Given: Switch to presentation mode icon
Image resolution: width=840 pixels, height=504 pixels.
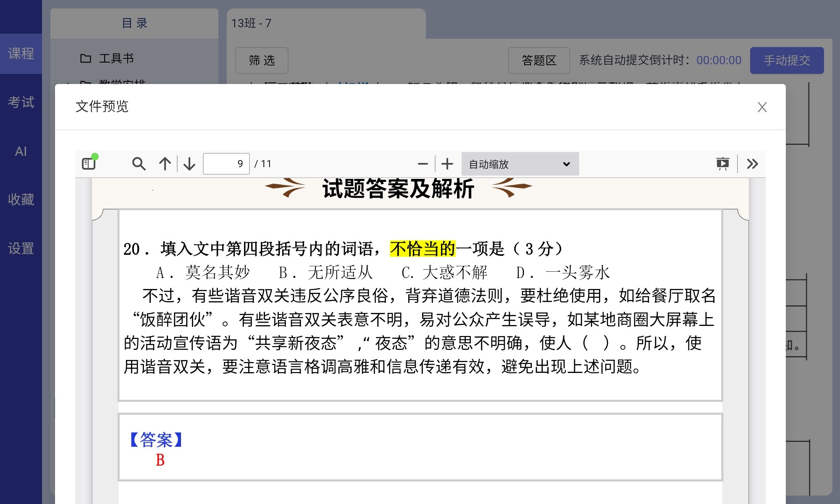Looking at the screenshot, I should point(723,164).
